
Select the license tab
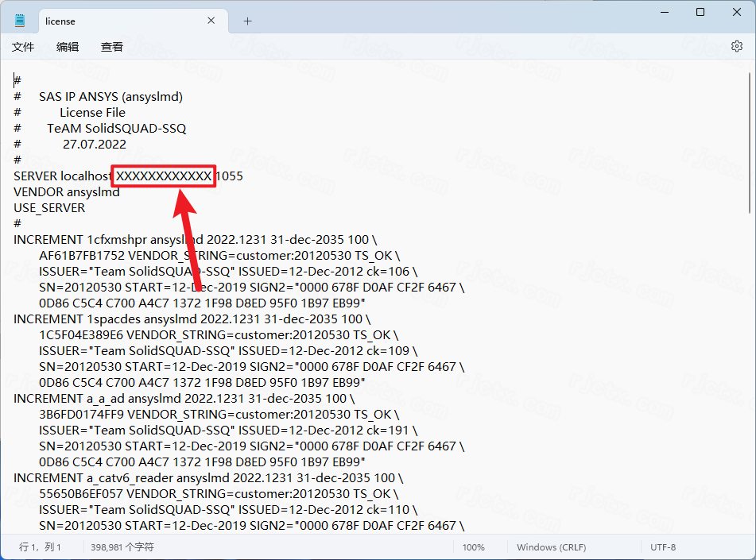click(x=133, y=21)
